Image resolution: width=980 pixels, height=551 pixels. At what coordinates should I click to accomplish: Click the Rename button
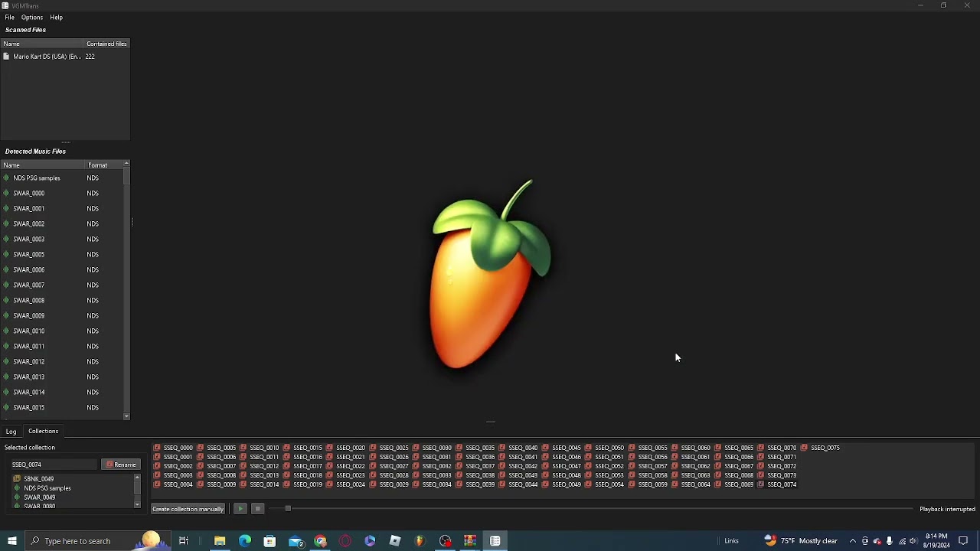[121, 465]
